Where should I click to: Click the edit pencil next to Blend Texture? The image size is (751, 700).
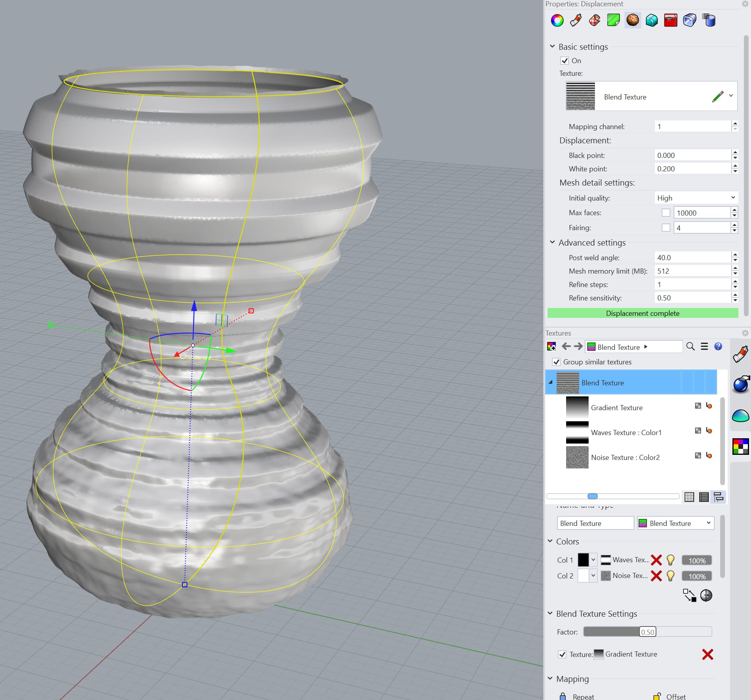point(718,96)
